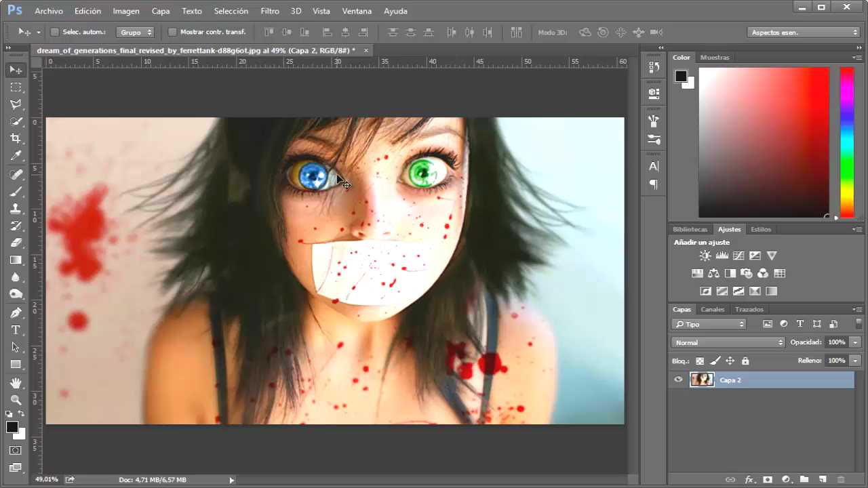Viewport: 868px width, 488px height.
Task: Select the Sponge tool
Action: click(x=16, y=294)
